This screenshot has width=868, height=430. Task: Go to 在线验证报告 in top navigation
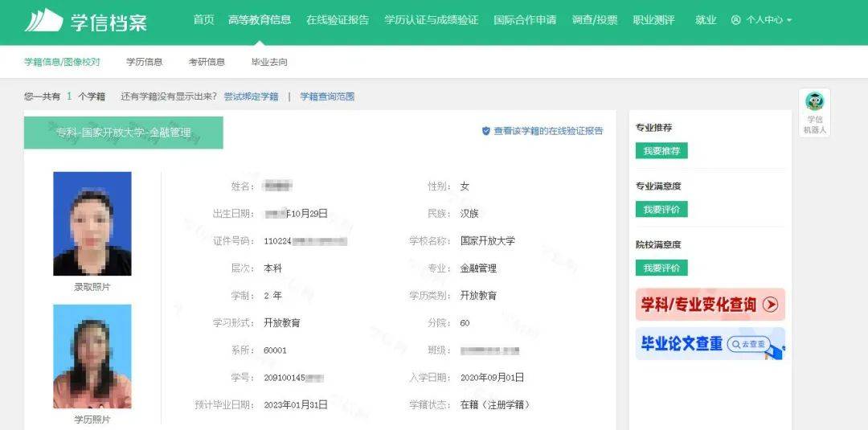pos(337,20)
